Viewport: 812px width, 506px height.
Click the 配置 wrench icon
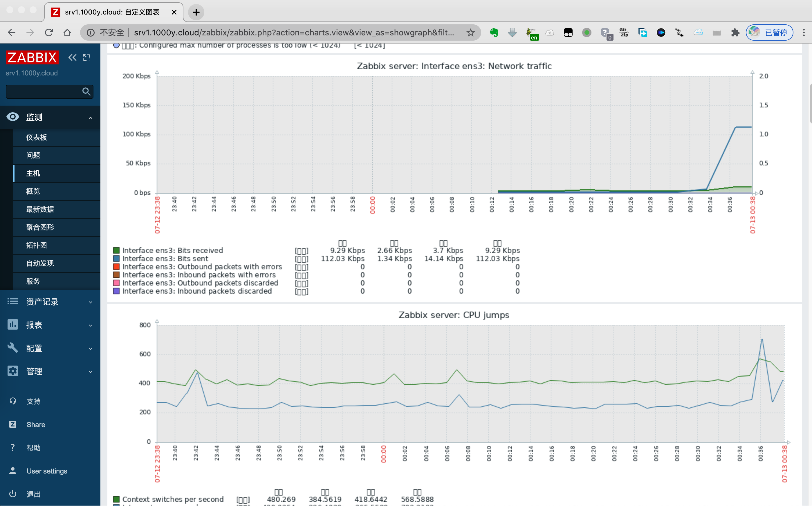coord(13,348)
